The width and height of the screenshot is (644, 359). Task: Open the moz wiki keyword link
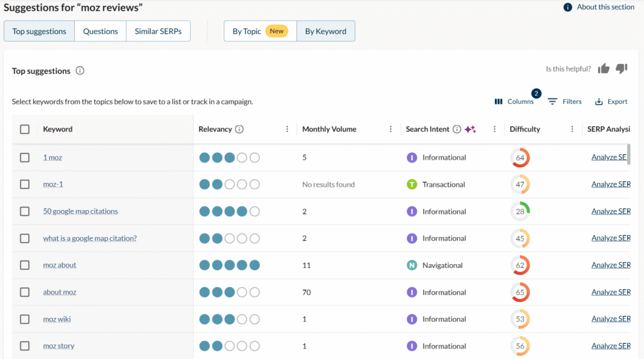[x=57, y=319]
